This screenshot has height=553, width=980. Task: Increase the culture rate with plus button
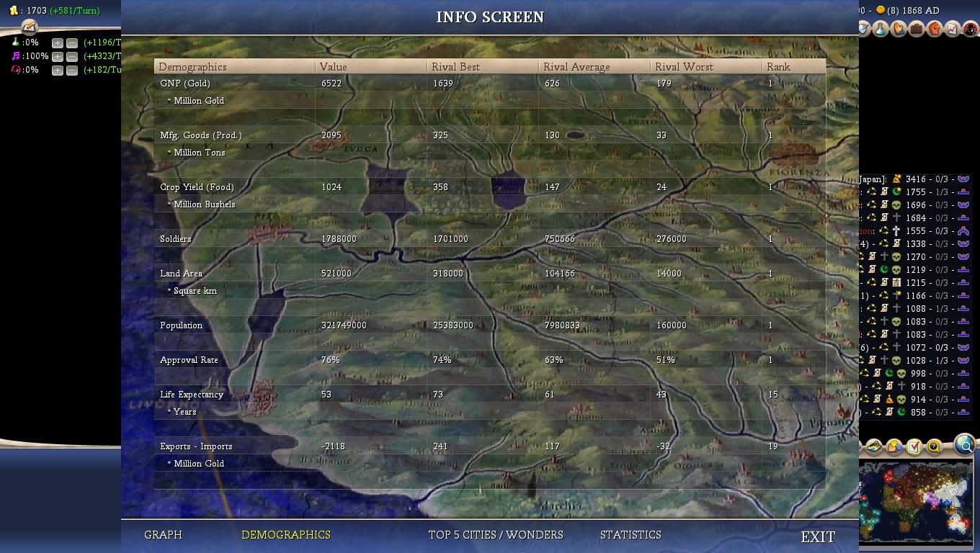click(x=58, y=56)
